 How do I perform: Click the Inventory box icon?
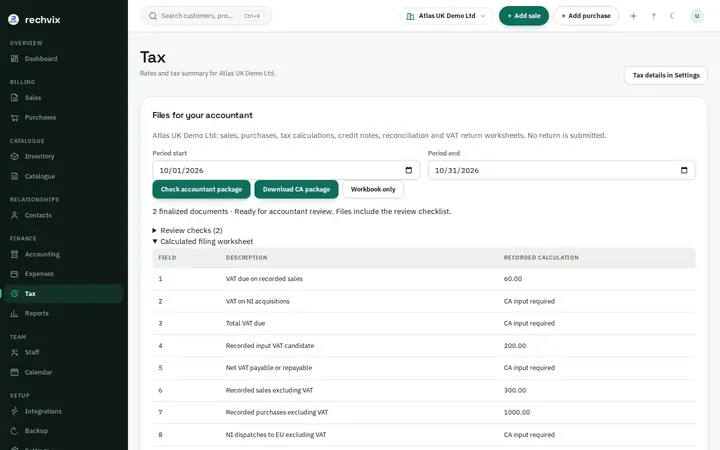click(x=15, y=157)
